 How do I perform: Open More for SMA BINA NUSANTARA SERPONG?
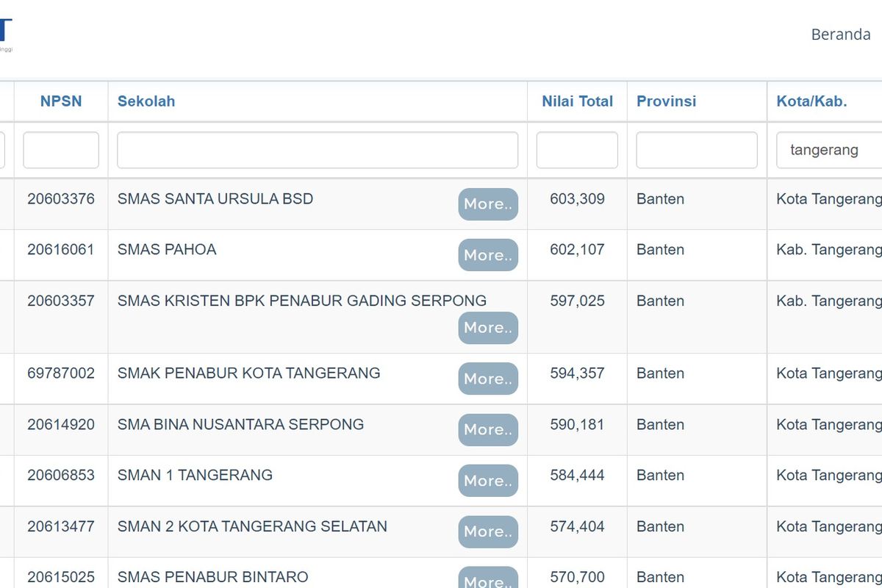point(488,430)
